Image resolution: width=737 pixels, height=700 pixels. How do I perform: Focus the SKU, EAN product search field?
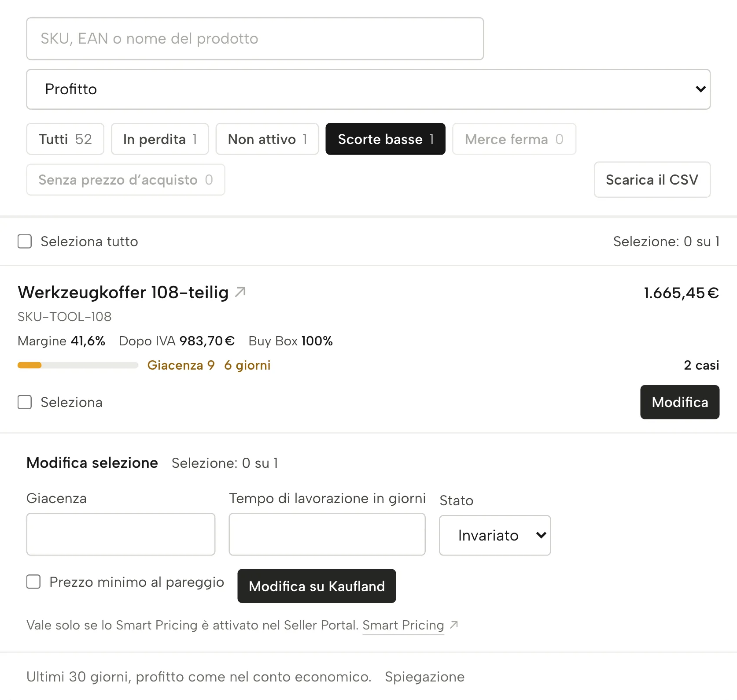click(x=255, y=39)
